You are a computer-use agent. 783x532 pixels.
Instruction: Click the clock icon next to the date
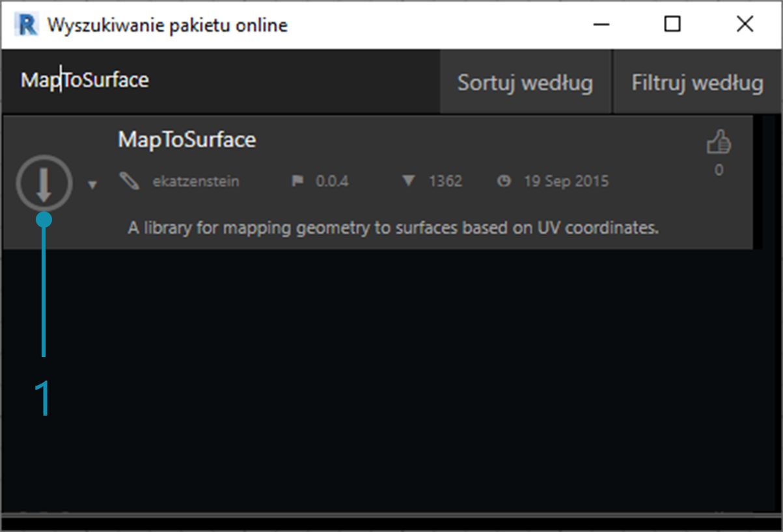[504, 181]
